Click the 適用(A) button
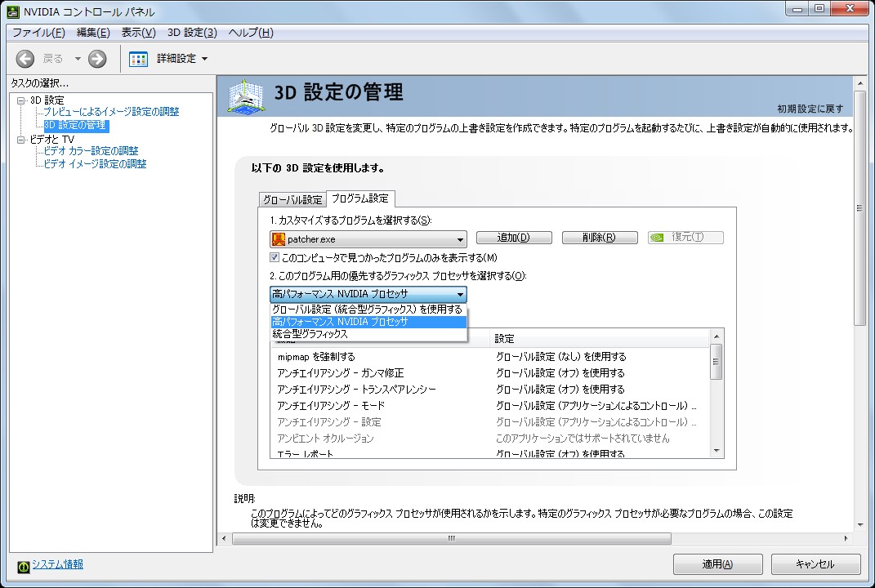 point(717,564)
